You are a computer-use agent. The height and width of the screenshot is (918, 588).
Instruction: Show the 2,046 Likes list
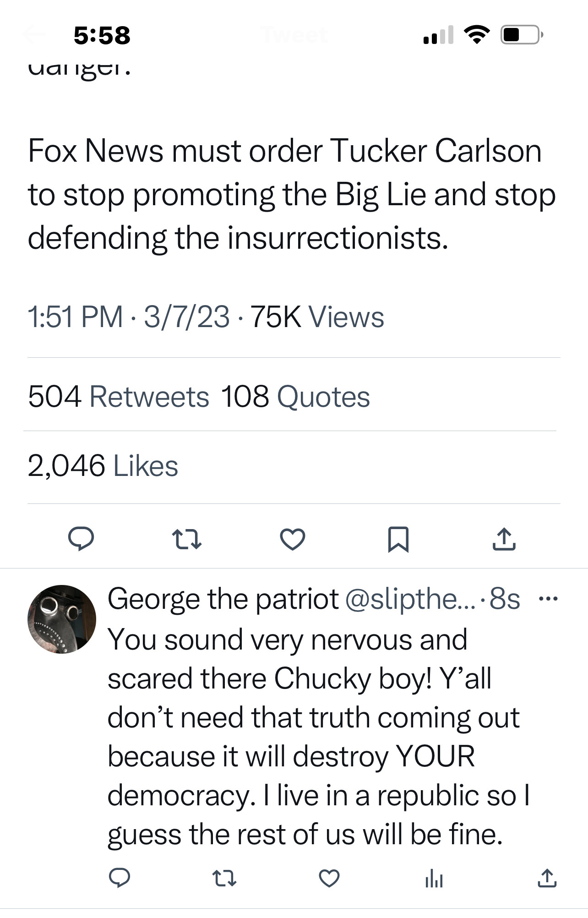tap(103, 466)
